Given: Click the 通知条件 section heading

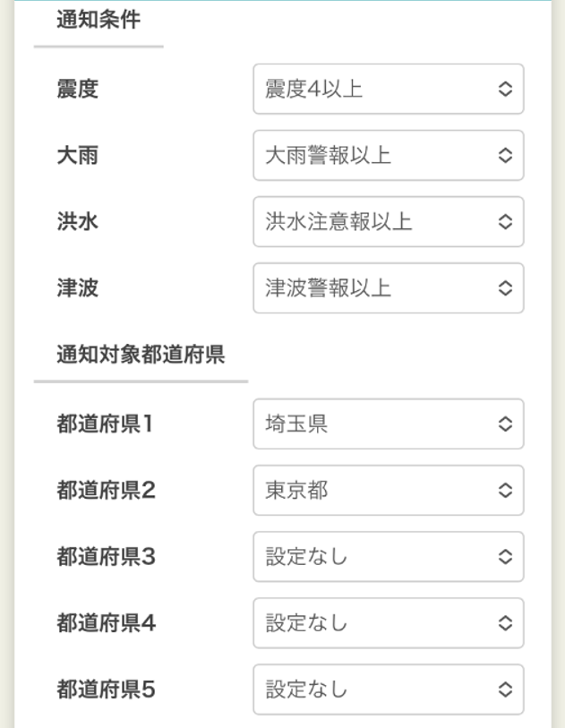Looking at the screenshot, I should (98, 21).
